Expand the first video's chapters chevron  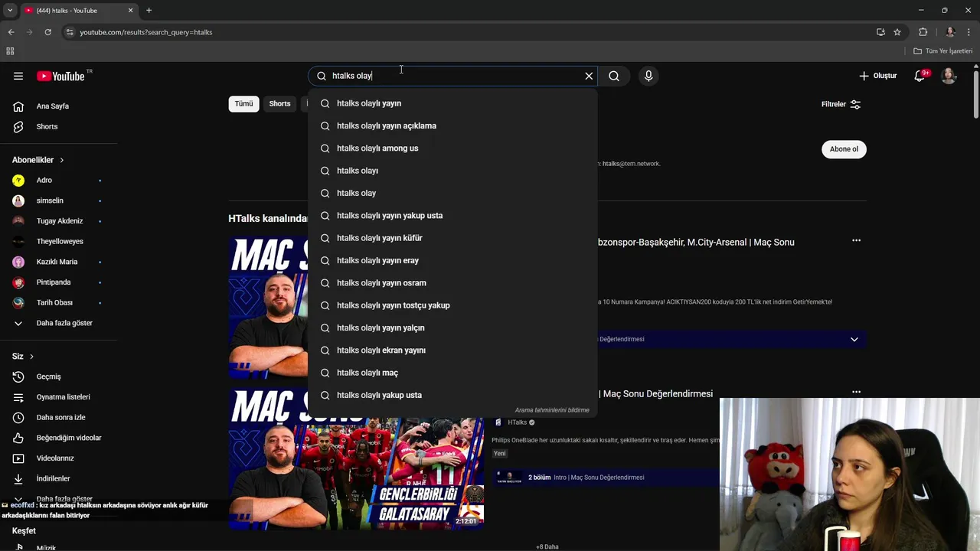point(854,339)
